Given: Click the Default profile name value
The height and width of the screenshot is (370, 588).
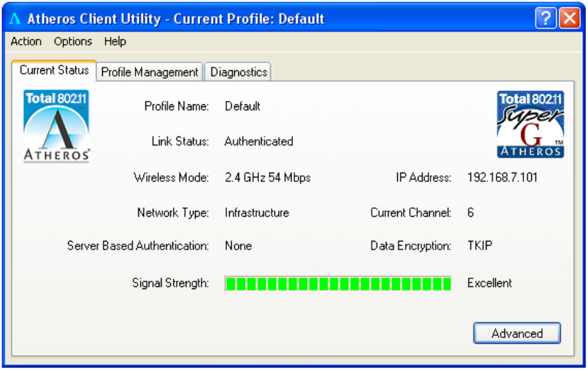Looking at the screenshot, I should click(243, 107).
